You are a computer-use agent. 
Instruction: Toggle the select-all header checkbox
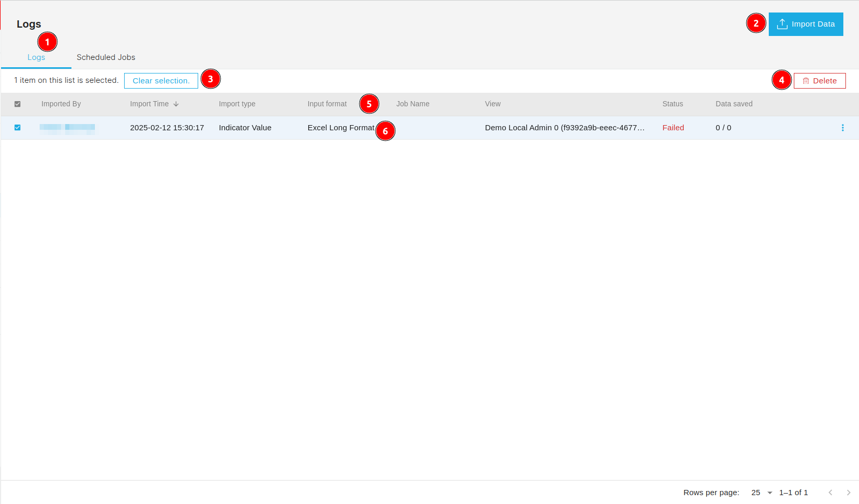pos(17,104)
